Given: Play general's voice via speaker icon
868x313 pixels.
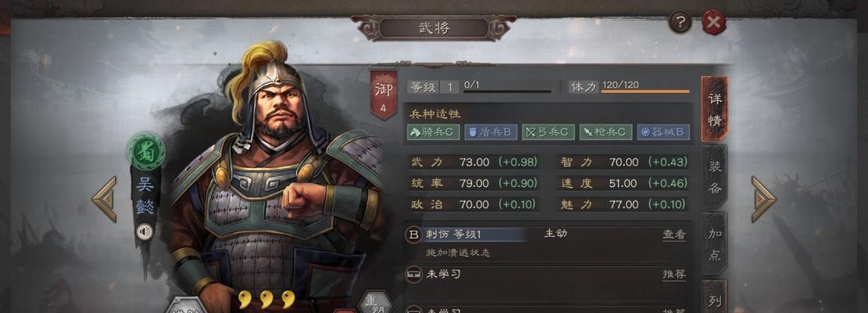Looking at the screenshot, I should point(145,231).
